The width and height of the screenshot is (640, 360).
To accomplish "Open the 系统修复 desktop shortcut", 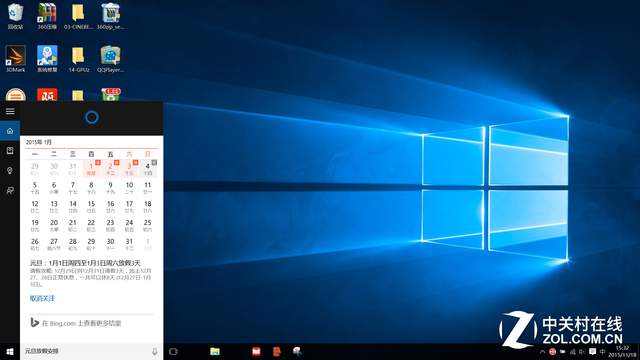I will [47, 59].
